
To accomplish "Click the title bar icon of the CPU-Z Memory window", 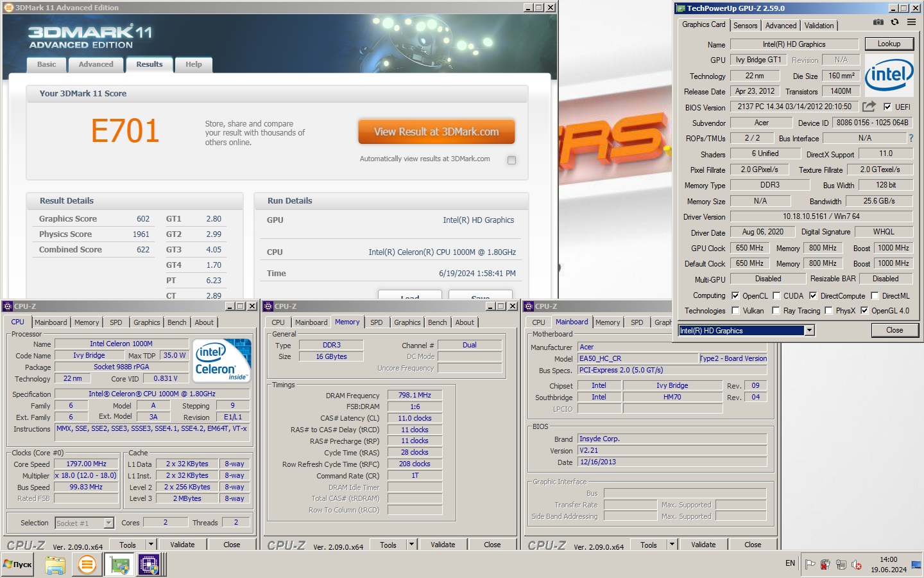I will (269, 306).
